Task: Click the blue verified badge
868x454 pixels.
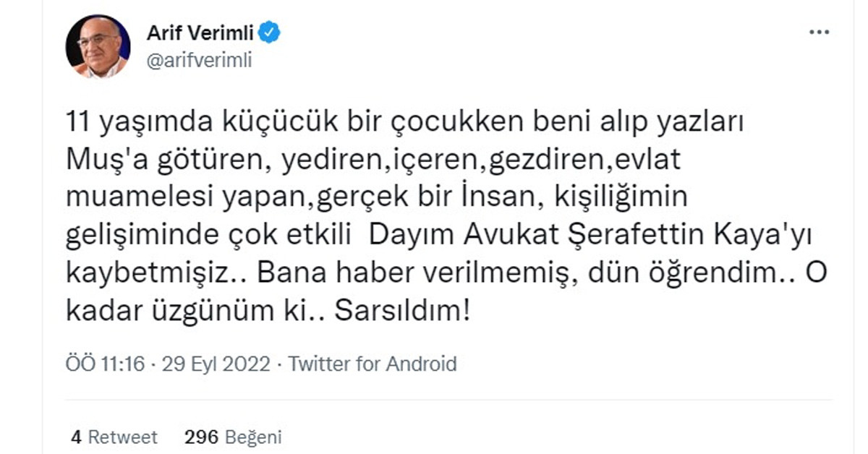Action: (271, 33)
